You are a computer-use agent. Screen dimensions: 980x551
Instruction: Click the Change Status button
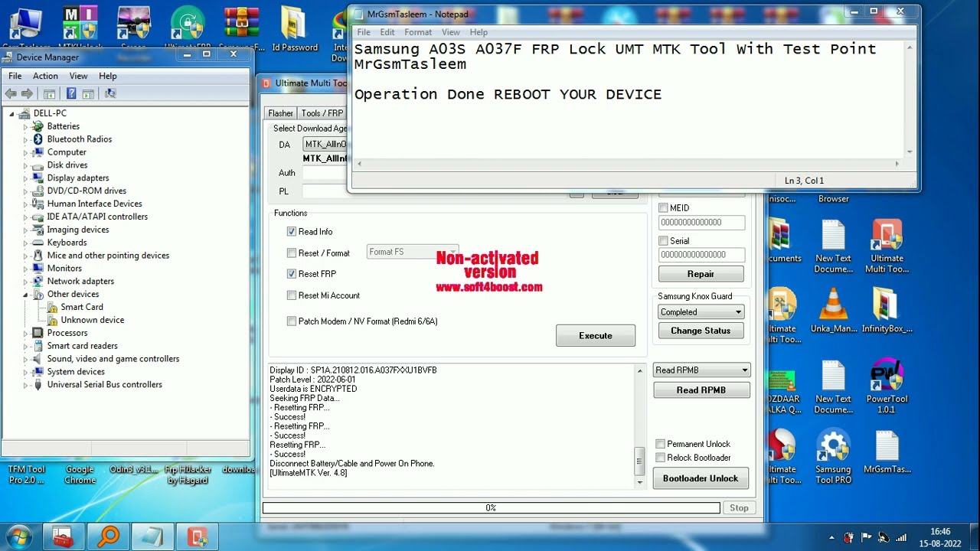tap(701, 331)
